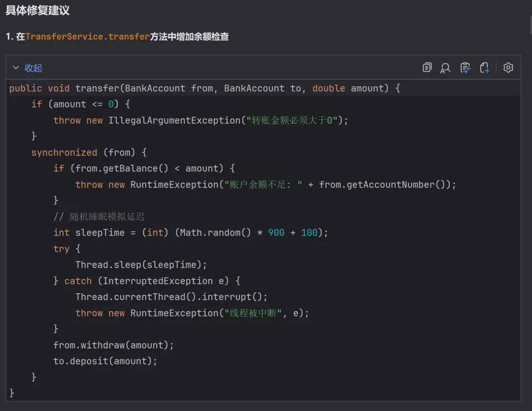Click the catch InterruptedException line
This screenshot has height=411, width=532.
(147, 281)
